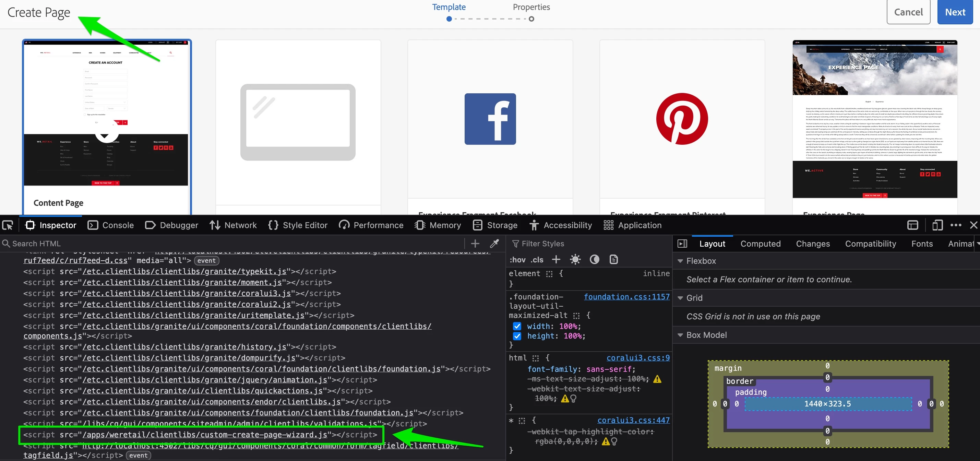Uncheck the width 100% declaration
This screenshot has height=461, width=980.
pyautogui.click(x=517, y=326)
